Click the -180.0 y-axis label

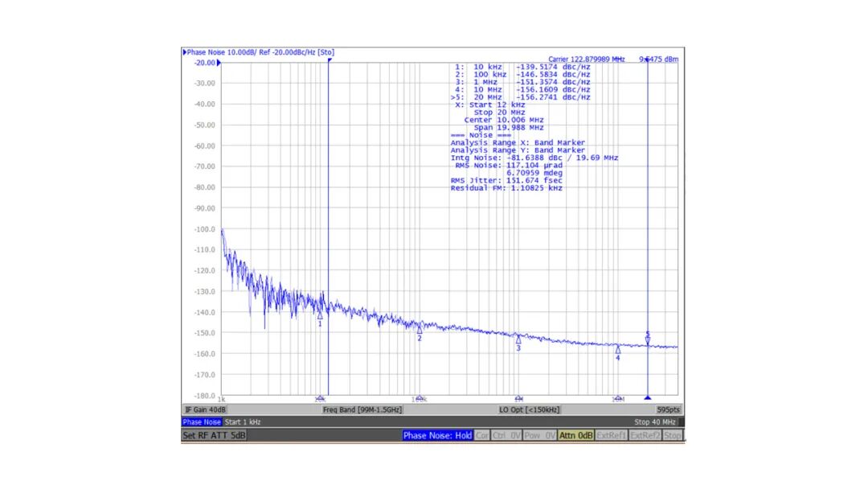pyautogui.click(x=204, y=396)
